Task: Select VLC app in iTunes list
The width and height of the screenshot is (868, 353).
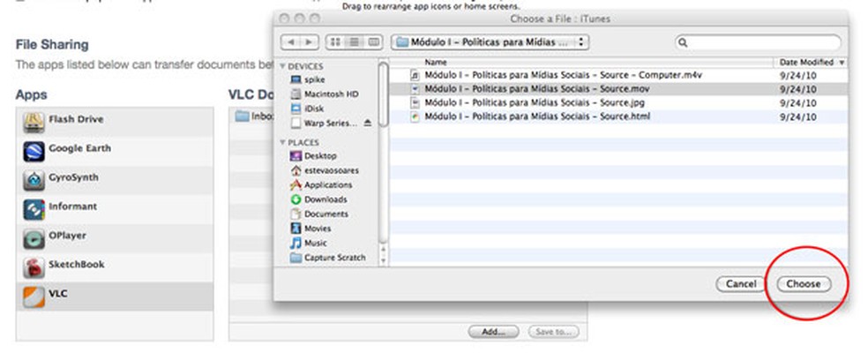Action: [x=115, y=297]
